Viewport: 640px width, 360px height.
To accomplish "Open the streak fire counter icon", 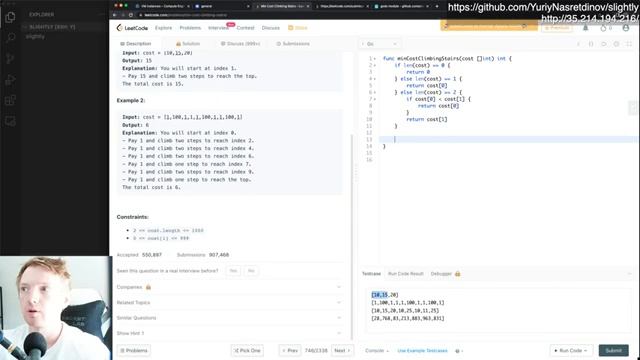I will pyautogui.click(x=606, y=28).
